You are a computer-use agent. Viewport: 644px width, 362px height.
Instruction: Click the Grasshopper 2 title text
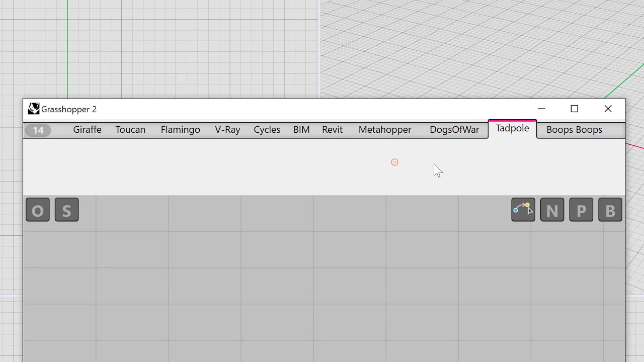69,109
